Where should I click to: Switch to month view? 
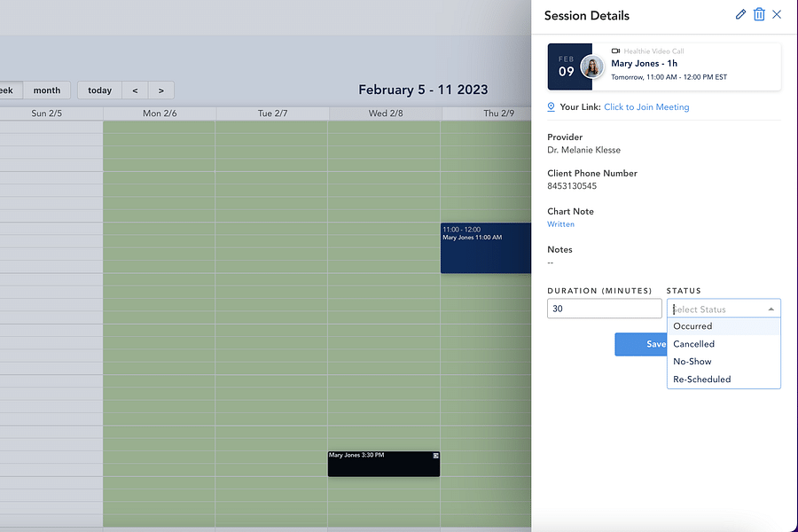tap(46, 90)
